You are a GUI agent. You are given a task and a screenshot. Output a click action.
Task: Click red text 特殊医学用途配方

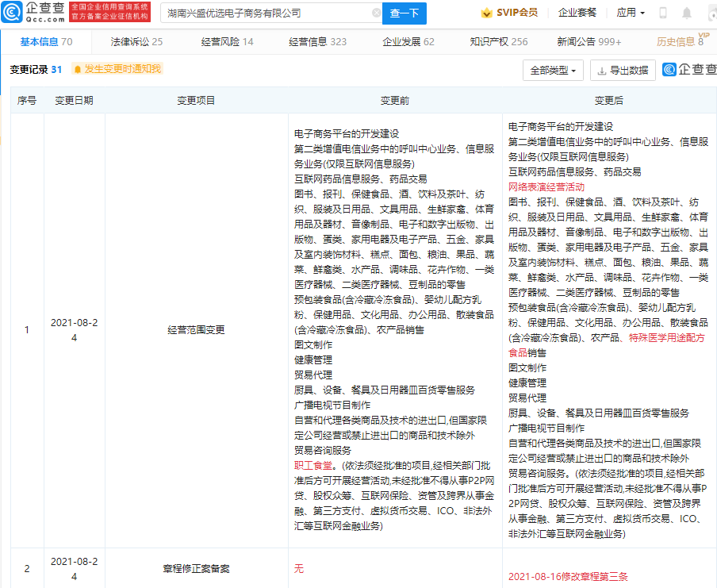667,338
